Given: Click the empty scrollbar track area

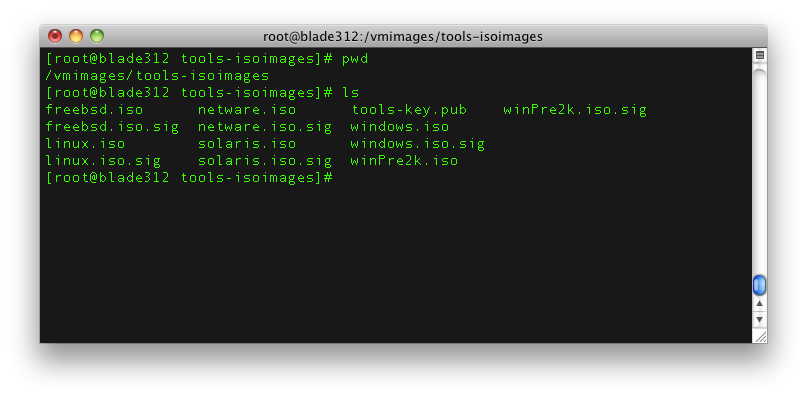Looking at the screenshot, I should 760,170.
